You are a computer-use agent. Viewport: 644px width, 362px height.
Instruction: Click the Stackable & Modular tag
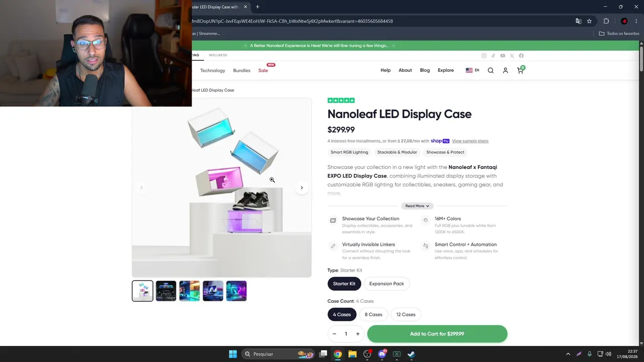coord(397,152)
